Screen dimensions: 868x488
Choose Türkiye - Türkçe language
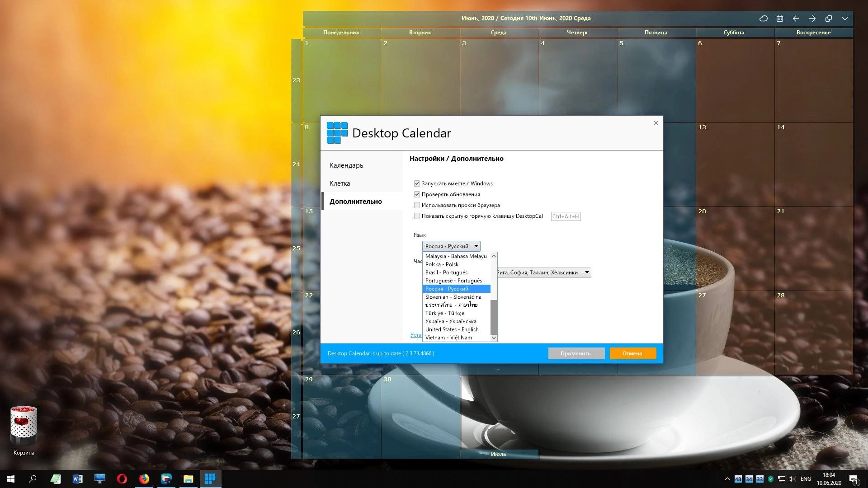click(x=456, y=313)
